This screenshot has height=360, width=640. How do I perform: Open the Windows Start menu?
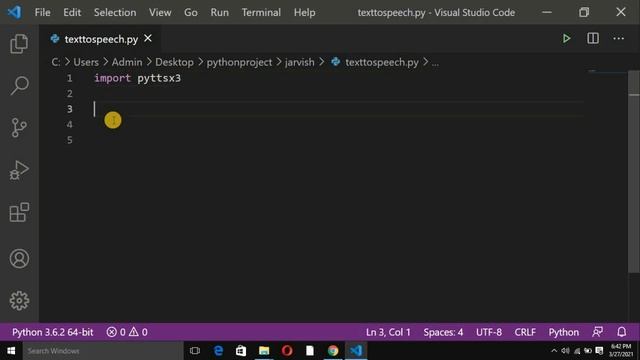tap(11, 351)
